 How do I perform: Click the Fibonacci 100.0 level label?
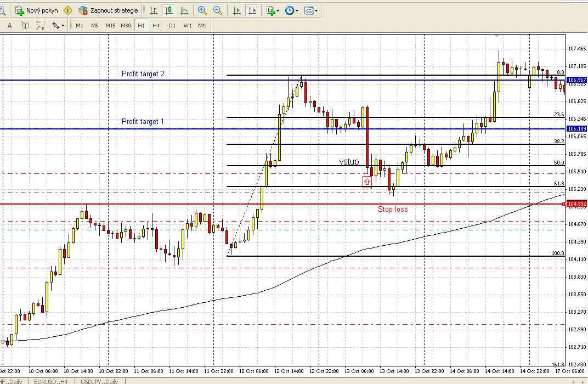click(558, 253)
